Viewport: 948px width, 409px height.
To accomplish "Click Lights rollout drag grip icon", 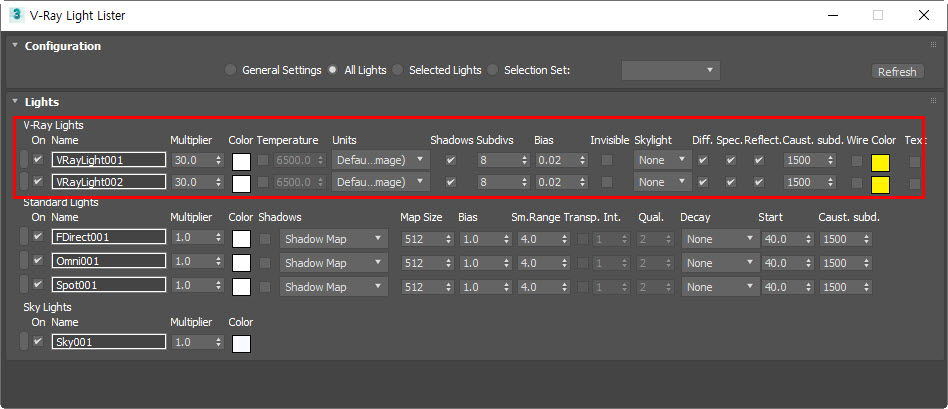I will [933, 100].
